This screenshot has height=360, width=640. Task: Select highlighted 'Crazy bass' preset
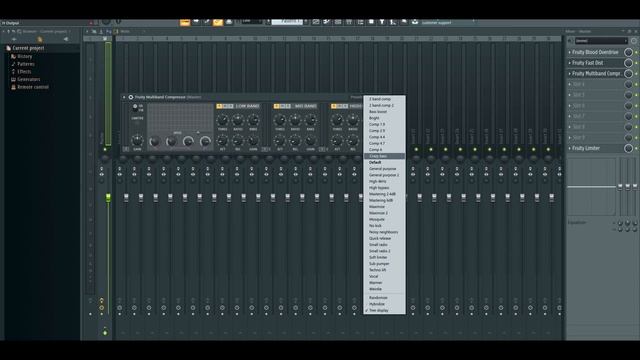pos(384,156)
